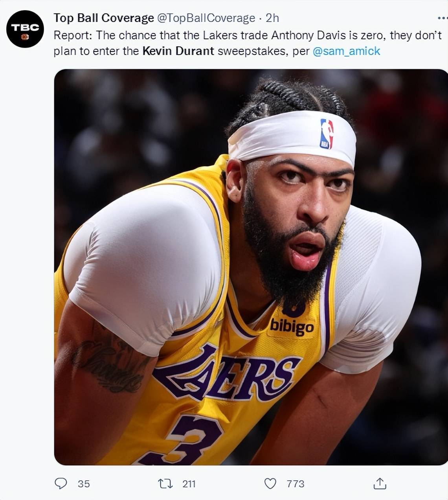Visit the @TopBallCoverage handle
Viewport: 448px width, 500px height.
coord(206,18)
